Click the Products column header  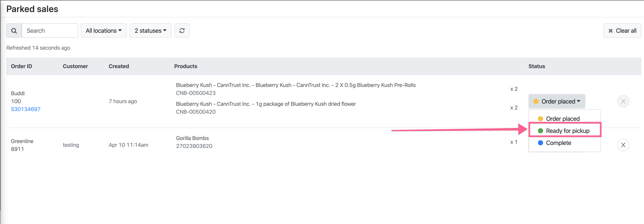185,66
